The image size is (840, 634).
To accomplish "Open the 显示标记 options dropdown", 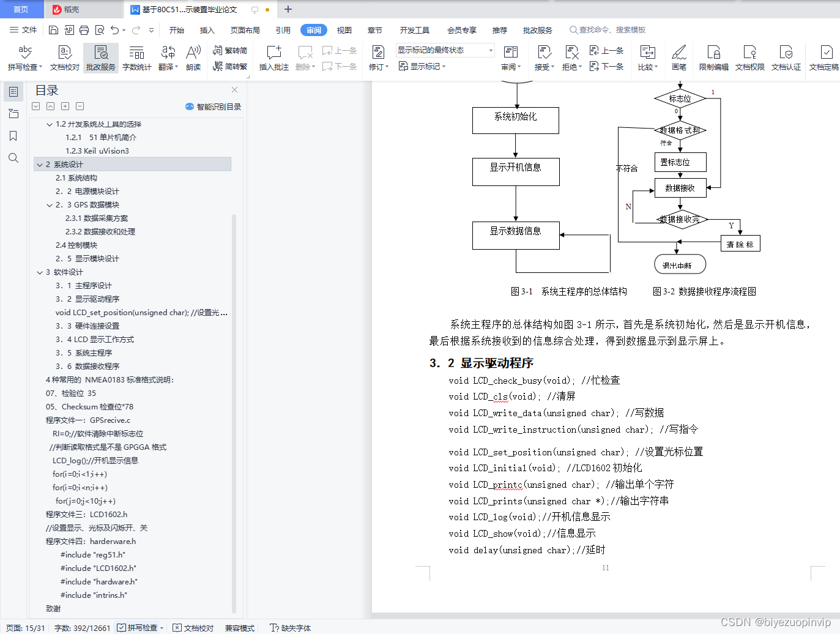I will click(x=422, y=66).
